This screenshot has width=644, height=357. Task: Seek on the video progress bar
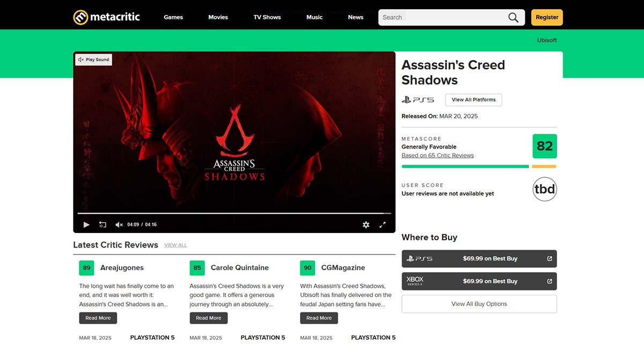[x=234, y=213]
